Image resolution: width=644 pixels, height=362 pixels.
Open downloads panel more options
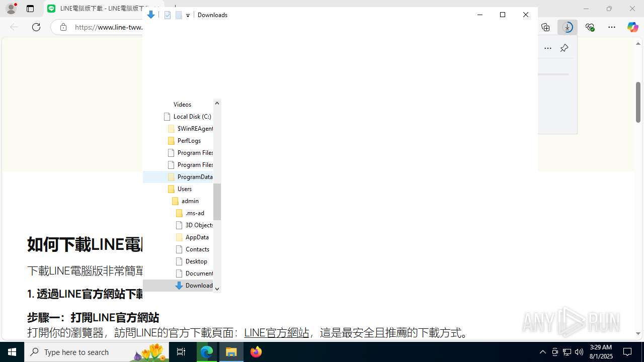[548, 48]
